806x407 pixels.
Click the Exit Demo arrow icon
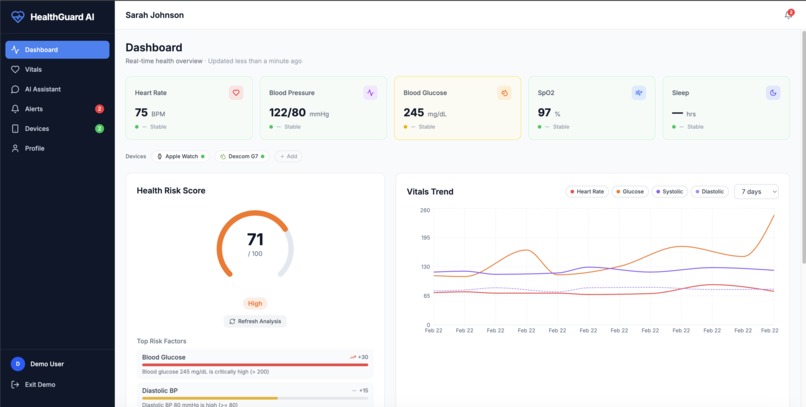point(15,384)
